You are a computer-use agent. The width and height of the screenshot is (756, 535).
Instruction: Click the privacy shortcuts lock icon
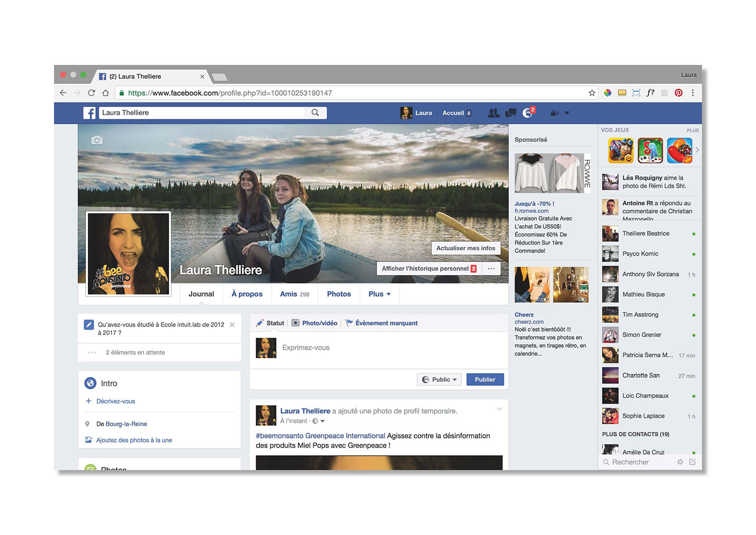554,113
